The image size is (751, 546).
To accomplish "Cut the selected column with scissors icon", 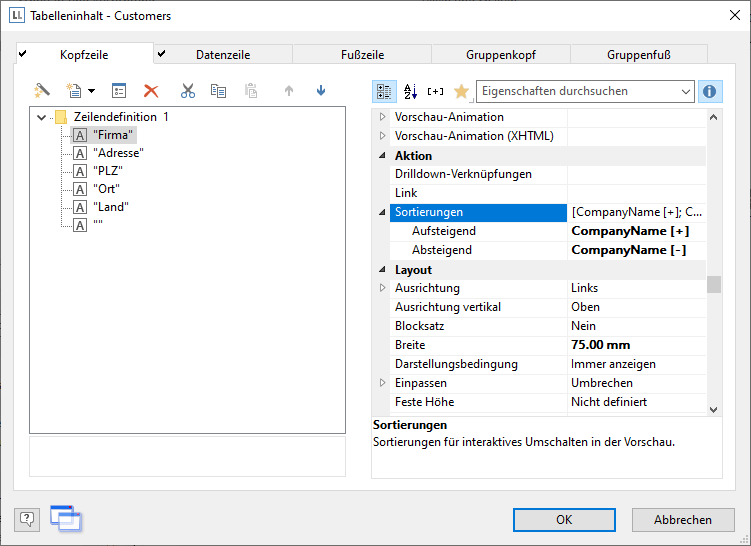I will coord(187,91).
